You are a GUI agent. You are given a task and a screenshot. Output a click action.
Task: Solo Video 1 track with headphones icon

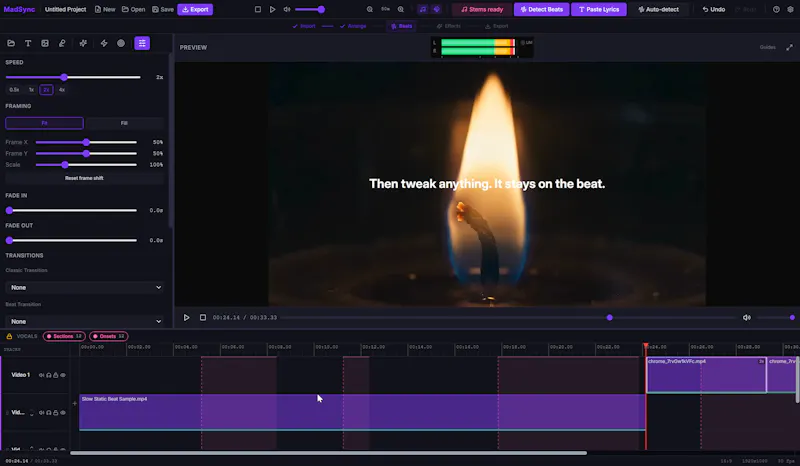click(48, 375)
